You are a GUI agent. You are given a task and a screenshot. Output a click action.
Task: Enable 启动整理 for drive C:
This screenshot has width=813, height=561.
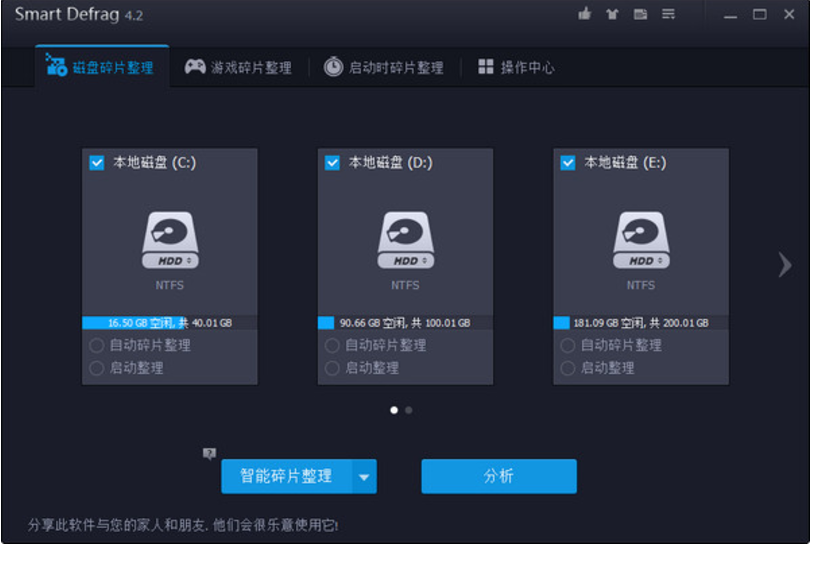pos(97,368)
